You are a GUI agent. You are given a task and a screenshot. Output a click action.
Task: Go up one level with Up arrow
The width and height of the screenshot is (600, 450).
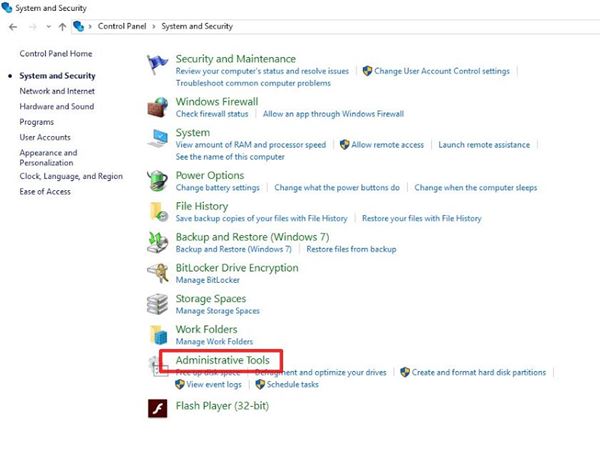(62, 27)
